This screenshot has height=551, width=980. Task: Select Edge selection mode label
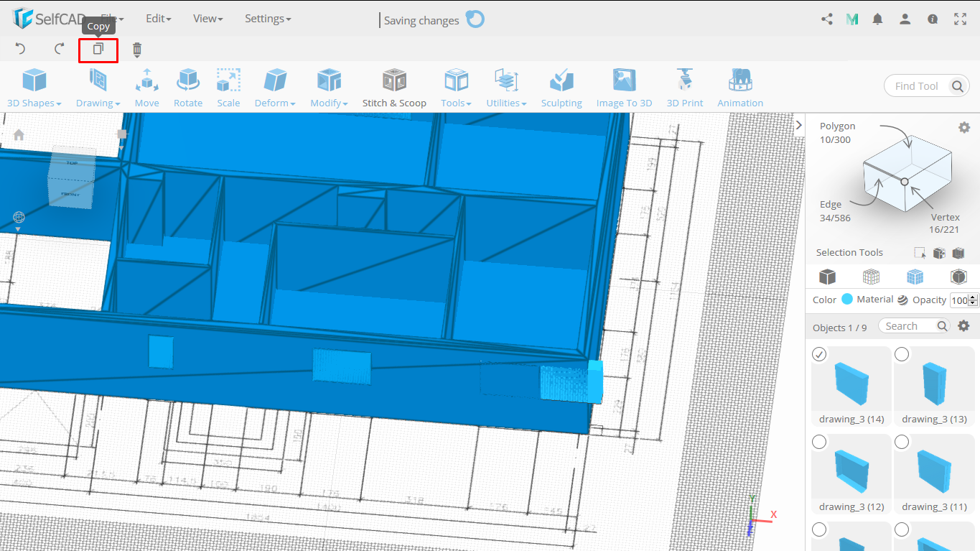click(x=831, y=205)
